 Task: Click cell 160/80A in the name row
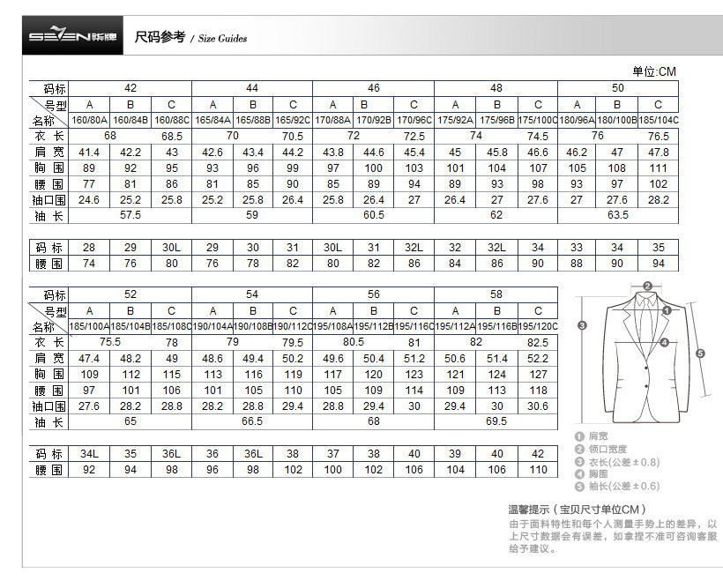point(89,120)
